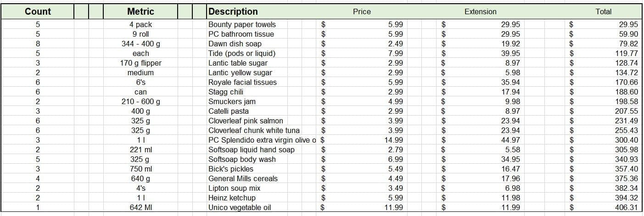Select the Unico vegetable oil cell
This screenshot has height=216, width=644.
240,207
